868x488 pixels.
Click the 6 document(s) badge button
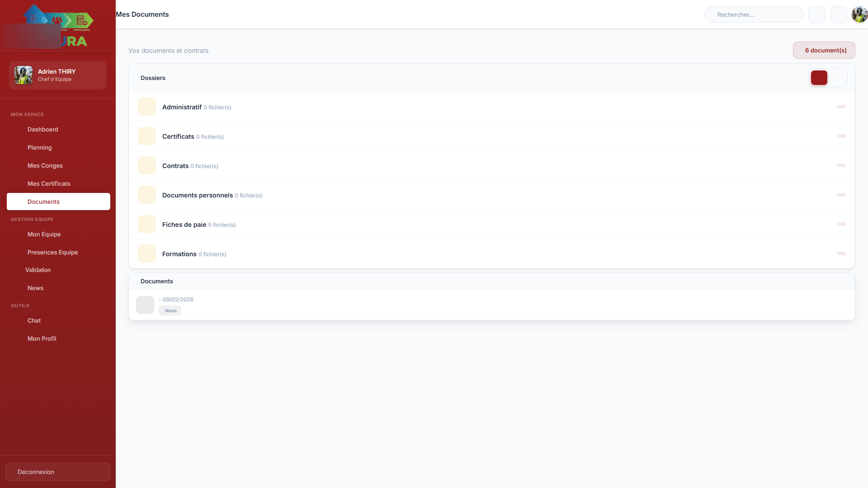click(824, 50)
